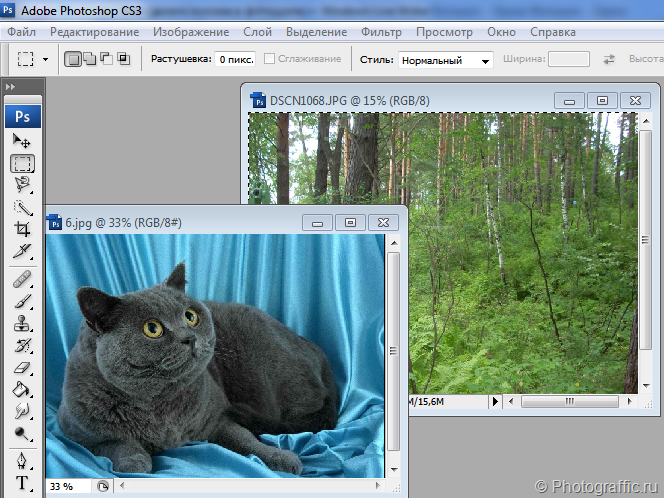Open the Выделение menu
This screenshot has height=498, width=664.
tap(316, 32)
